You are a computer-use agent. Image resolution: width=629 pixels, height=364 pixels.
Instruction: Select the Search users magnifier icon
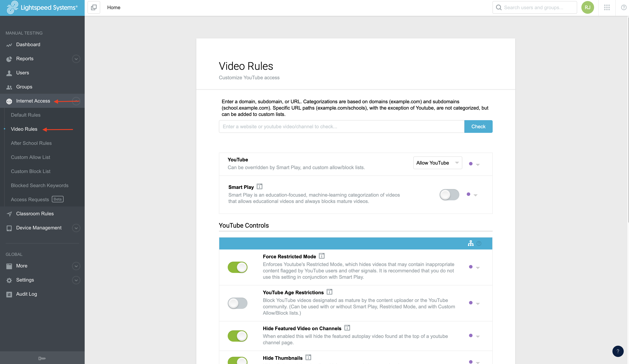click(x=499, y=7)
